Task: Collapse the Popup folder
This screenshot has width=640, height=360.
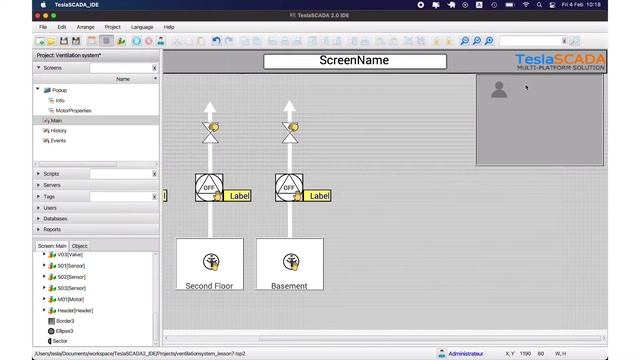Action: pyautogui.click(x=38, y=89)
